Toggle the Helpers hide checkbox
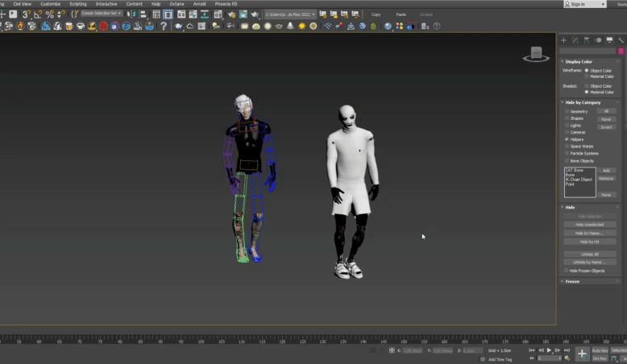This screenshot has height=364, width=627. (x=567, y=139)
